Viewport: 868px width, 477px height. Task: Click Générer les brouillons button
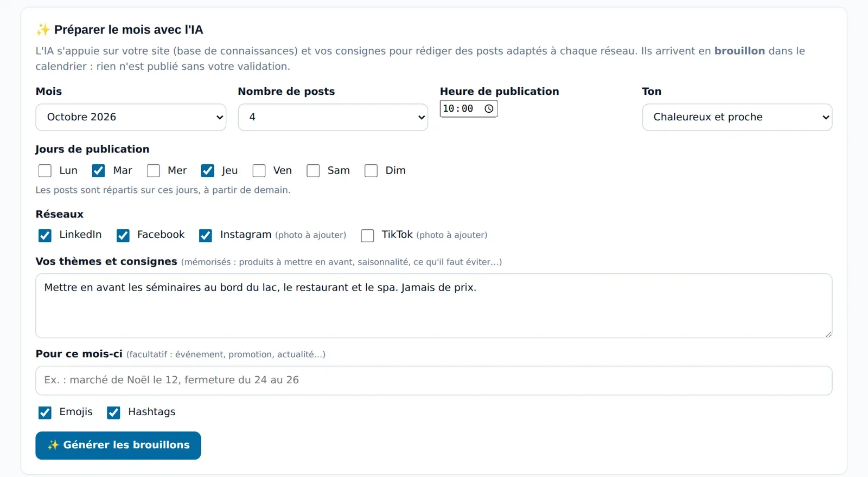(118, 446)
